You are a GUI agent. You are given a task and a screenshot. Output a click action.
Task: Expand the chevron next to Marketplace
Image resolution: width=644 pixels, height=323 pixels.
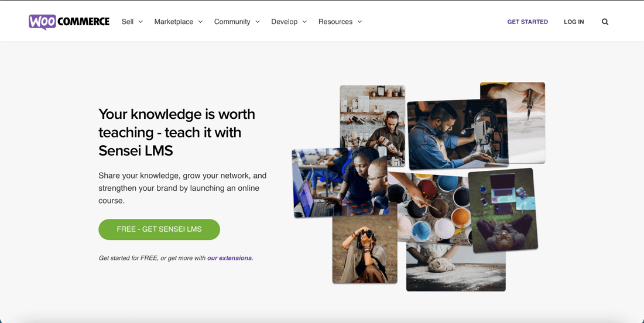click(200, 22)
